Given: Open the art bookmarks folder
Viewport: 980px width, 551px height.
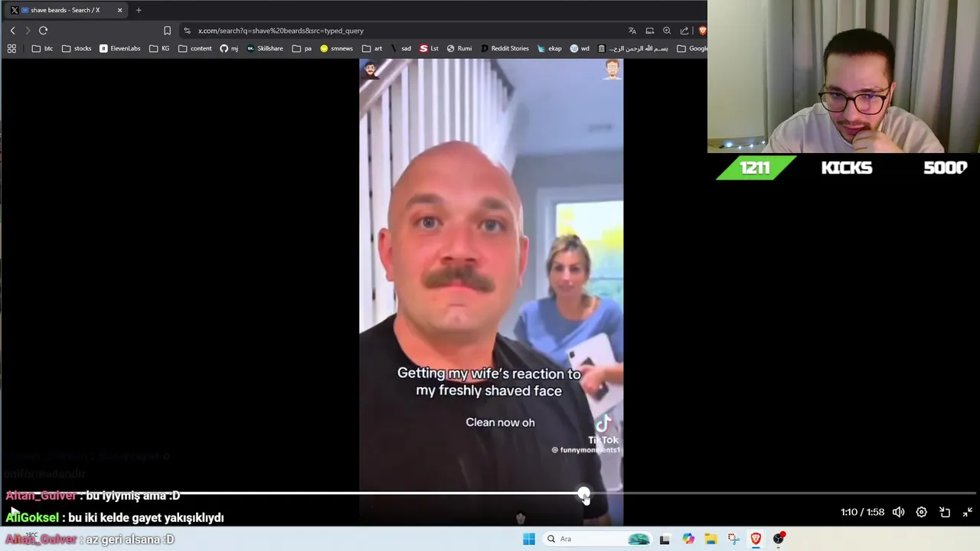Looking at the screenshot, I should click(x=372, y=48).
